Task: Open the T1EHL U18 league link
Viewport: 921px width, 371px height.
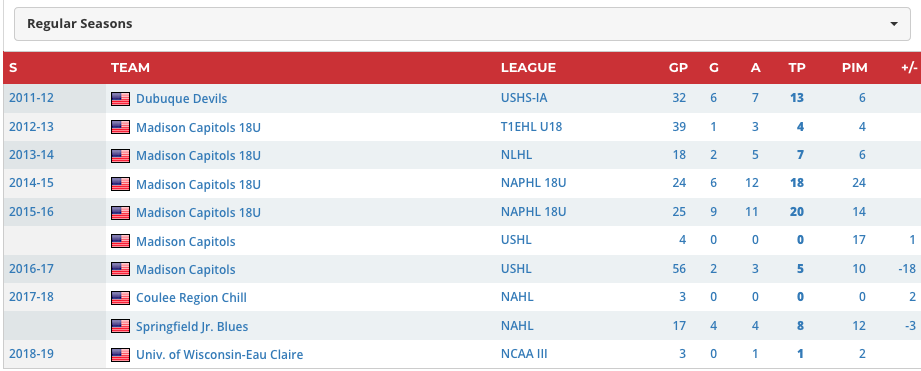Action: tap(532, 126)
